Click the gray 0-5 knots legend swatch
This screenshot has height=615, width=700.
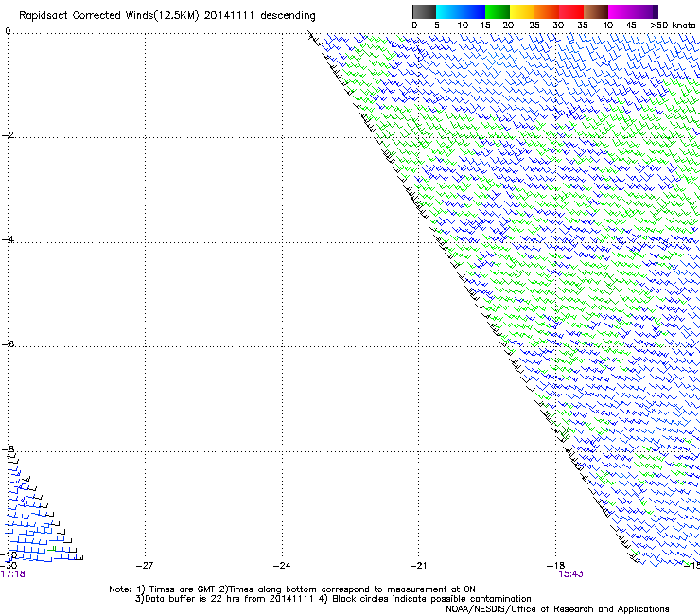pyautogui.click(x=424, y=11)
